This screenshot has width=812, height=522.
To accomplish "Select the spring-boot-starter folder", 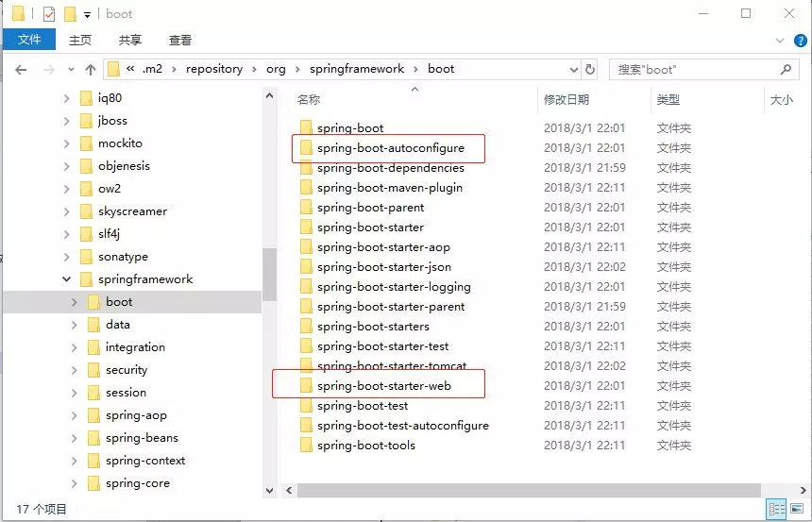I will pyautogui.click(x=370, y=227).
